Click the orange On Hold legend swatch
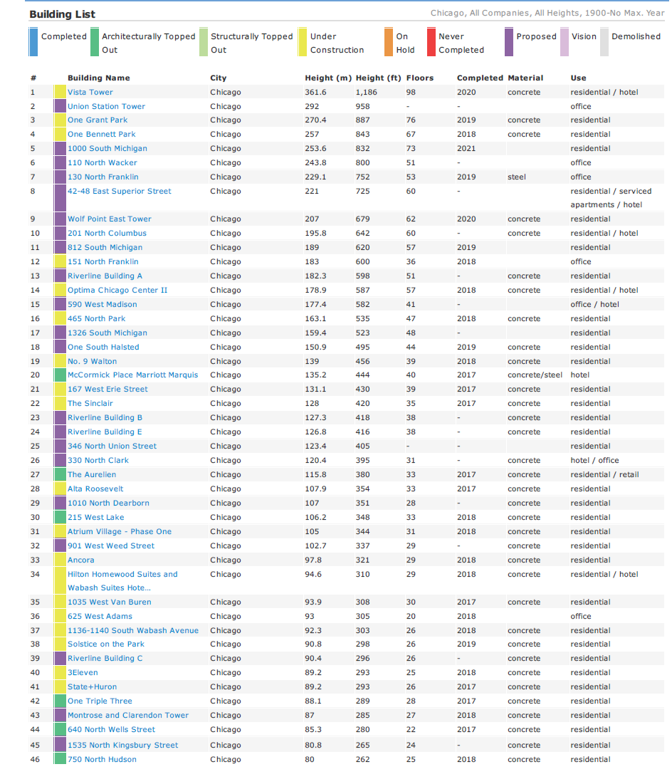The width and height of the screenshot is (672, 784). coord(389,42)
